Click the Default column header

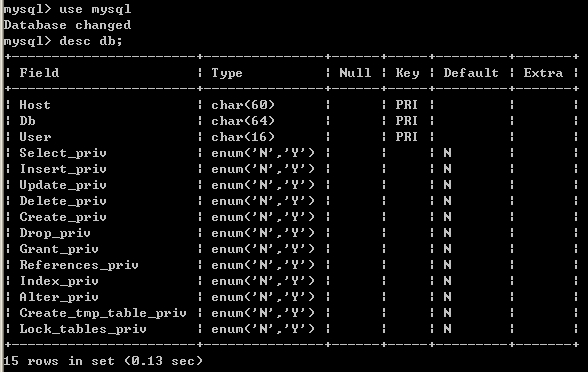[471, 73]
